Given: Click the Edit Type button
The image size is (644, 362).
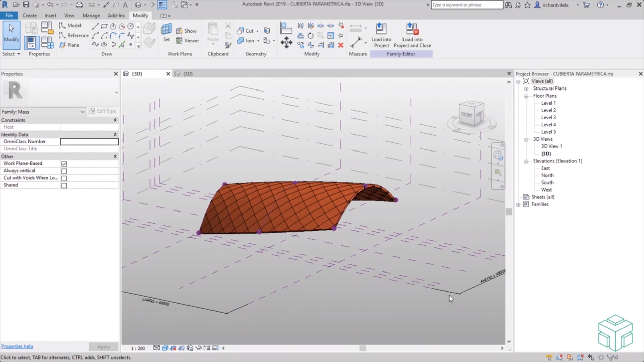Looking at the screenshot, I should (103, 111).
